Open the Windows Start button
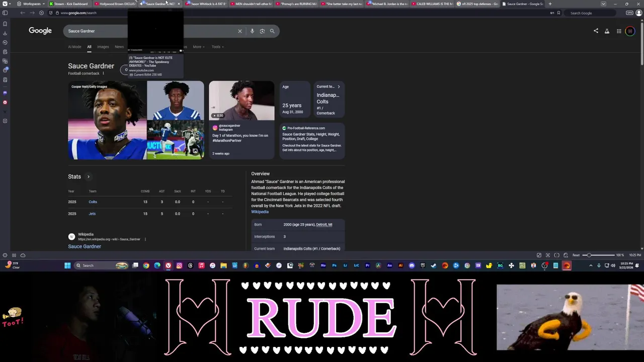Image resolution: width=644 pixels, height=362 pixels. 67,265
